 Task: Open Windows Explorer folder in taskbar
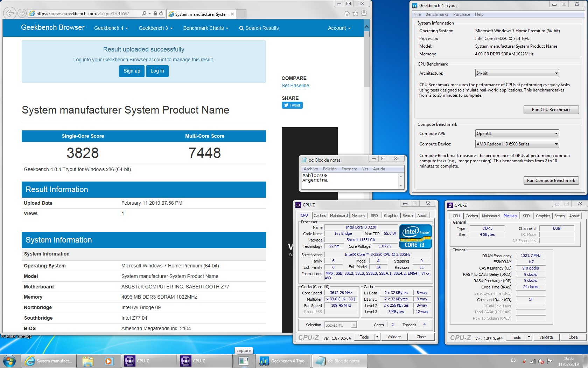[x=88, y=361]
